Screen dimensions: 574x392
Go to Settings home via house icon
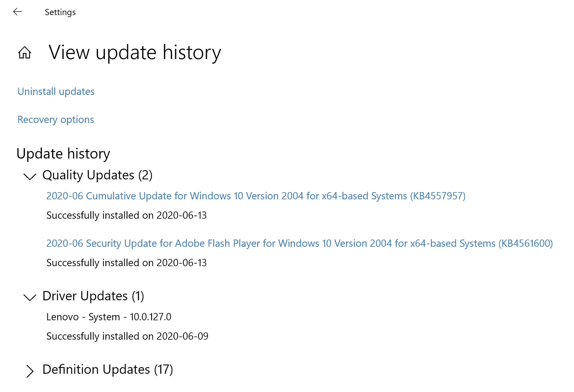(25, 53)
